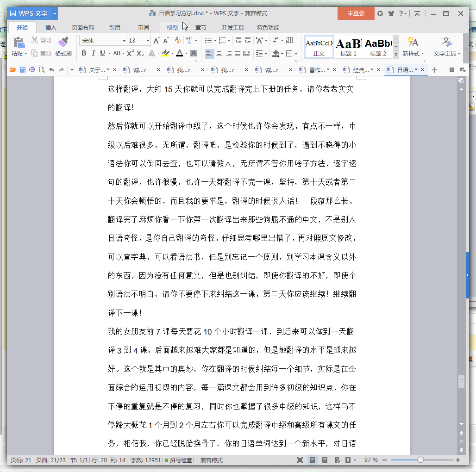
Task: Click the decrease indent icon
Action: (x=238, y=40)
